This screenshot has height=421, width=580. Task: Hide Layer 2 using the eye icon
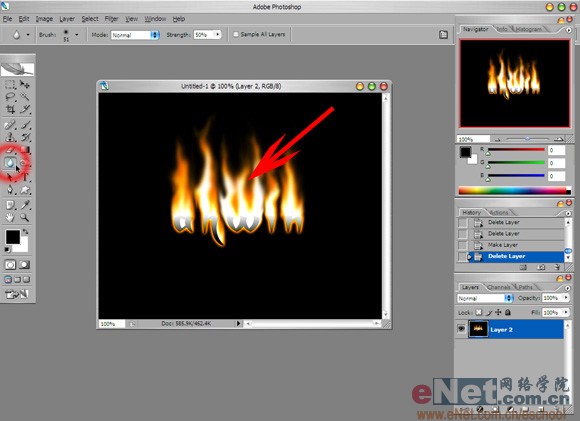click(x=461, y=329)
